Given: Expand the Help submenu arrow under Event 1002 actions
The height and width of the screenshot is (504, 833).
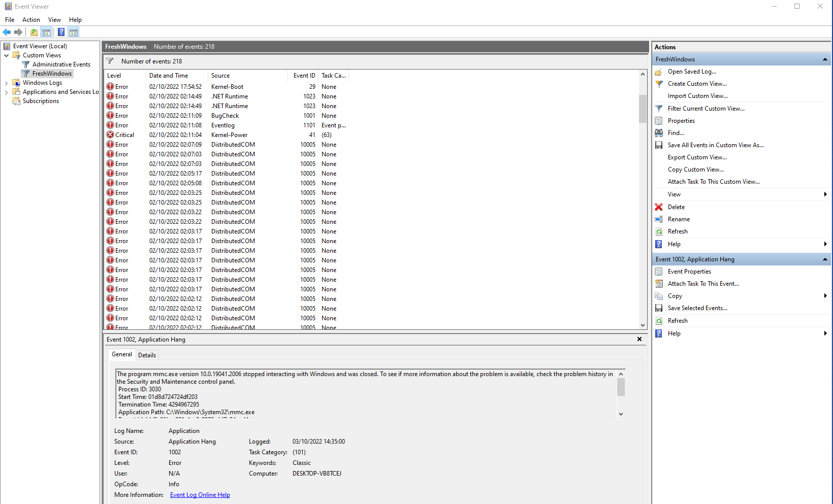Looking at the screenshot, I should [825, 333].
